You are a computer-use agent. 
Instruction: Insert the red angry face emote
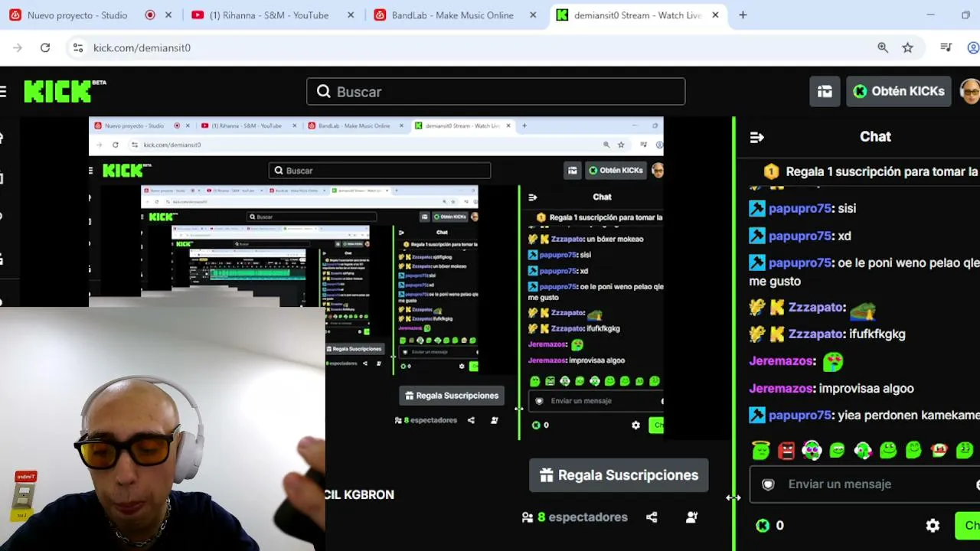786,450
